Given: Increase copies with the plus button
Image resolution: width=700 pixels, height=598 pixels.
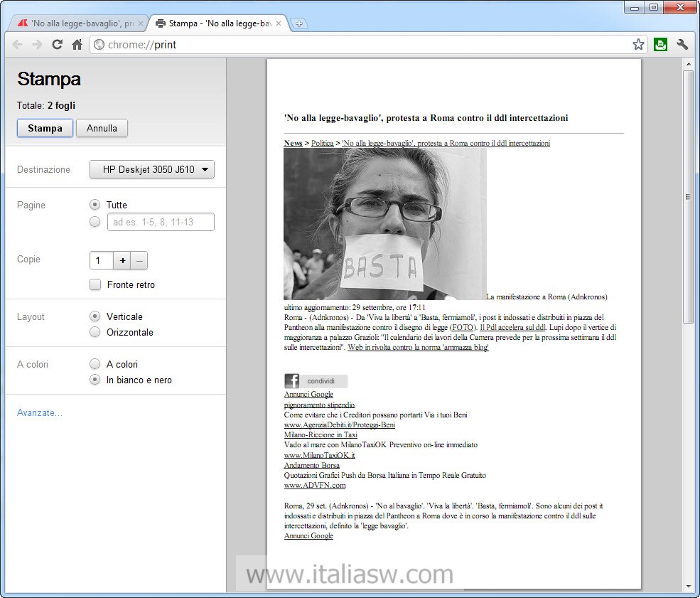Looking at the screenshot, I should (x=122, y=260).
